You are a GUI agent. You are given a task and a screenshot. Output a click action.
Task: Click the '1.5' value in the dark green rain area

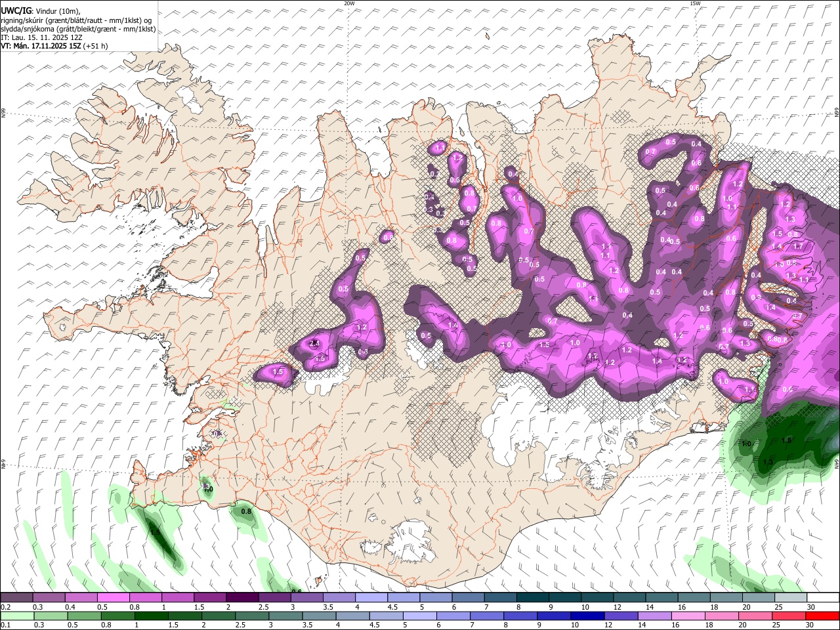(787, 440)
